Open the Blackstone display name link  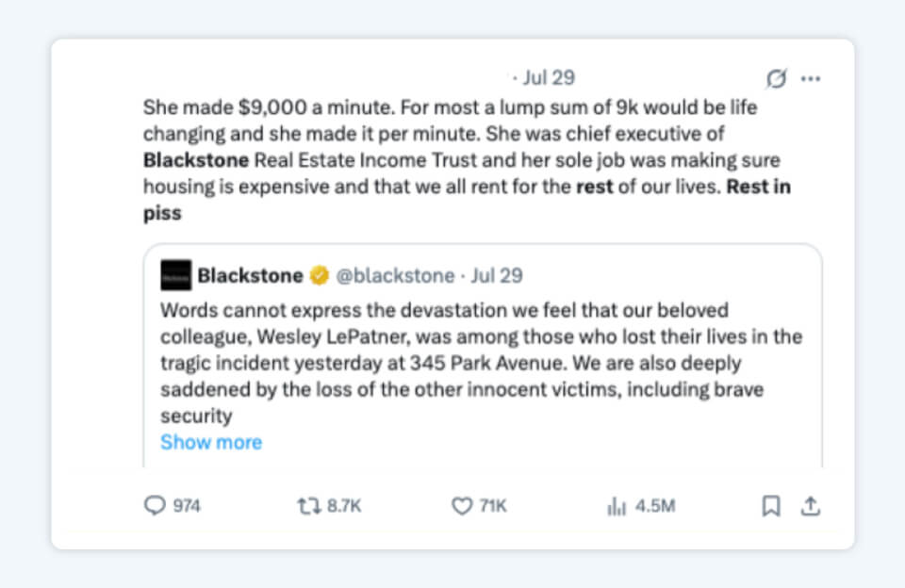point(250,276)
